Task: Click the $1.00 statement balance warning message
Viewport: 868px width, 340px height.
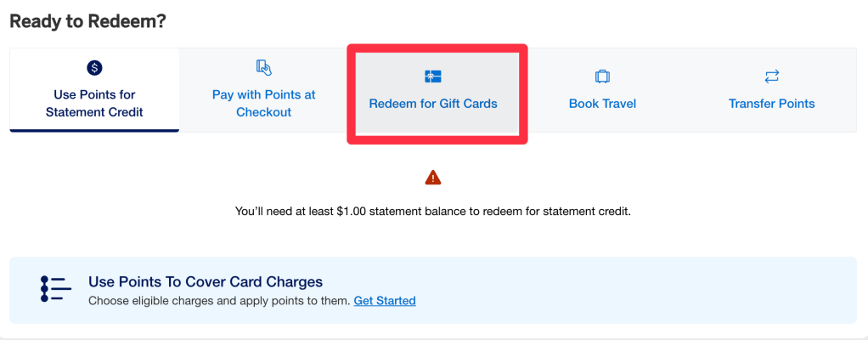Action: (433, 210)
